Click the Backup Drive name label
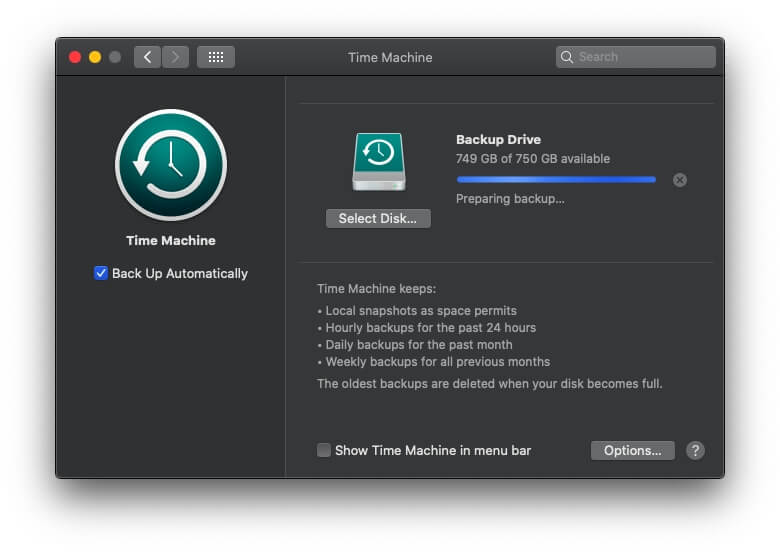 [x=498, y=140]
